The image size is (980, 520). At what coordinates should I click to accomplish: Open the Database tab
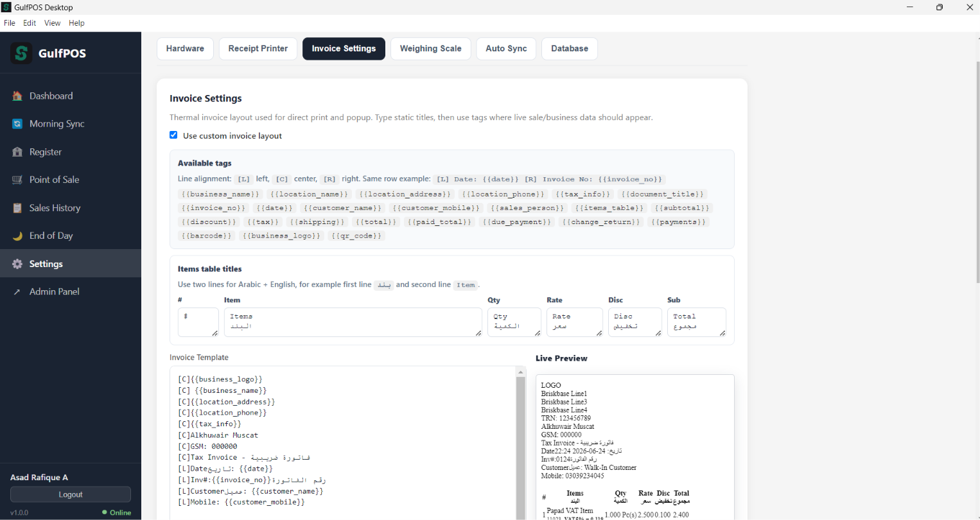[570, 49]
